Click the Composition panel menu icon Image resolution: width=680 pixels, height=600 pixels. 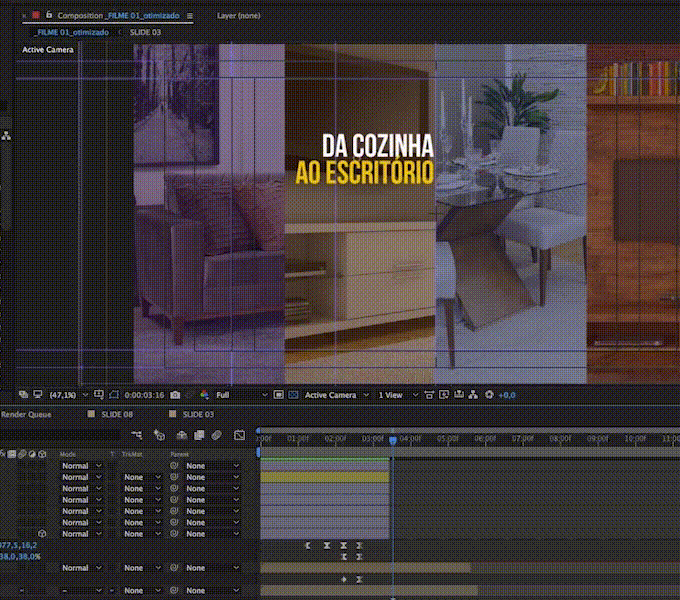tap(190, 16)
